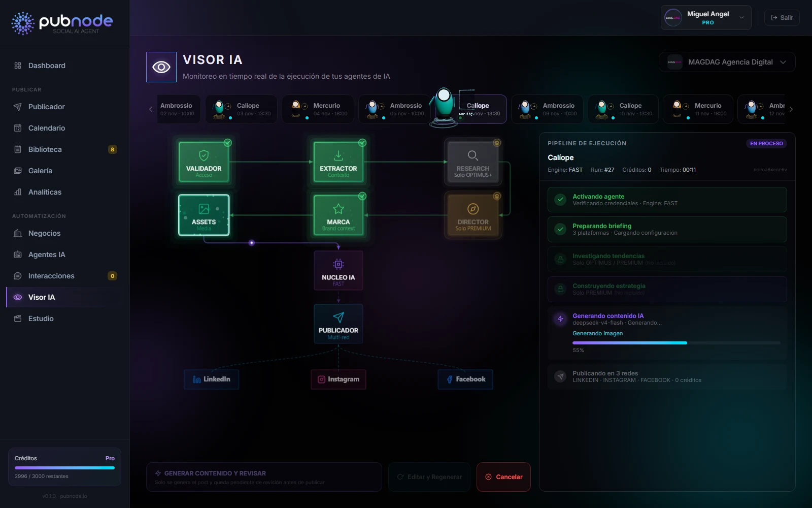Screen dimensions: 812x508
Task: Select the NUCLEO IA node
Action: tap(339, 270)
